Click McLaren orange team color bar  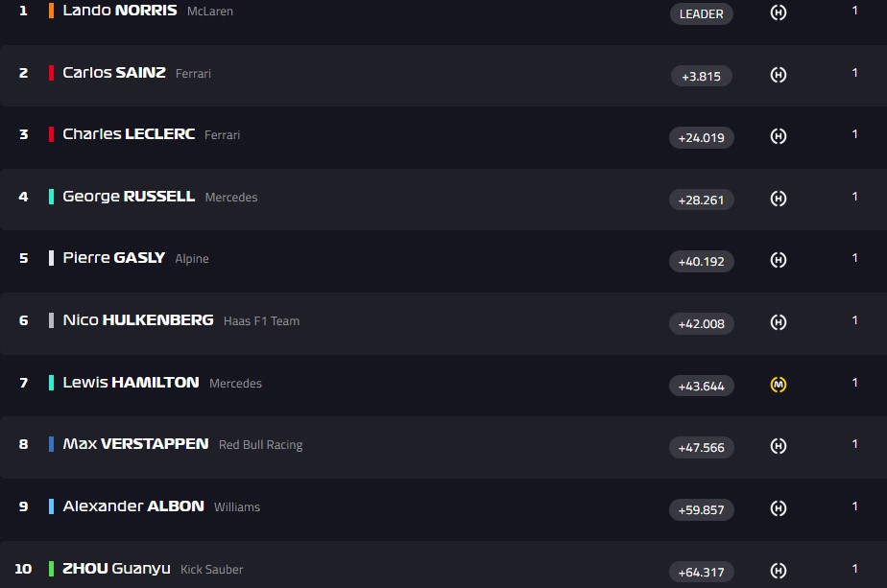coord(52,11)
